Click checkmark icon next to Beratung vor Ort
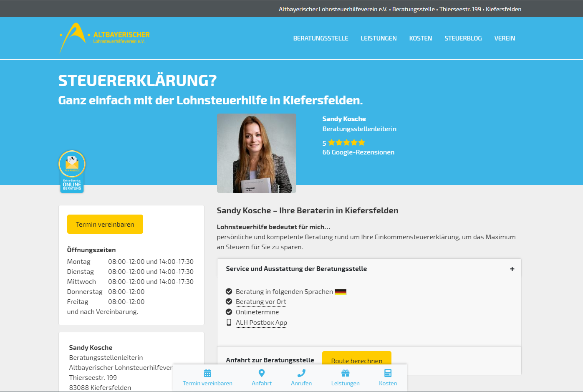The width and height of the screenshot is (583, 392). point(229,301)
